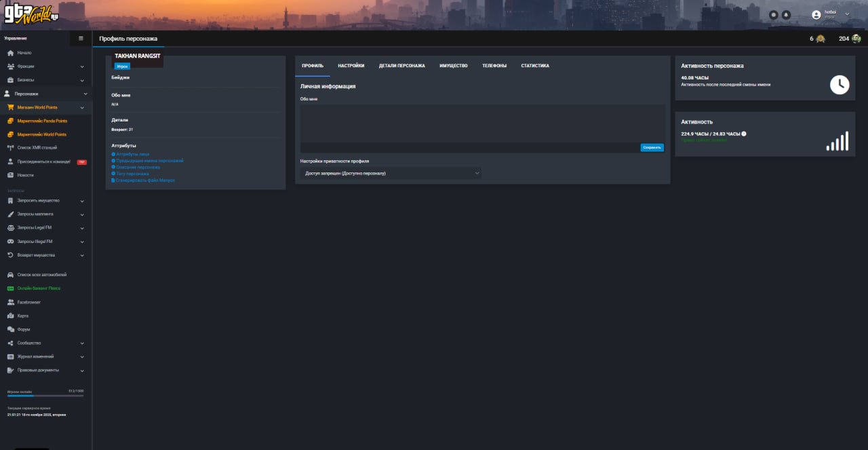
Task: Open the Телефоны tab
Action: (494, 66)
